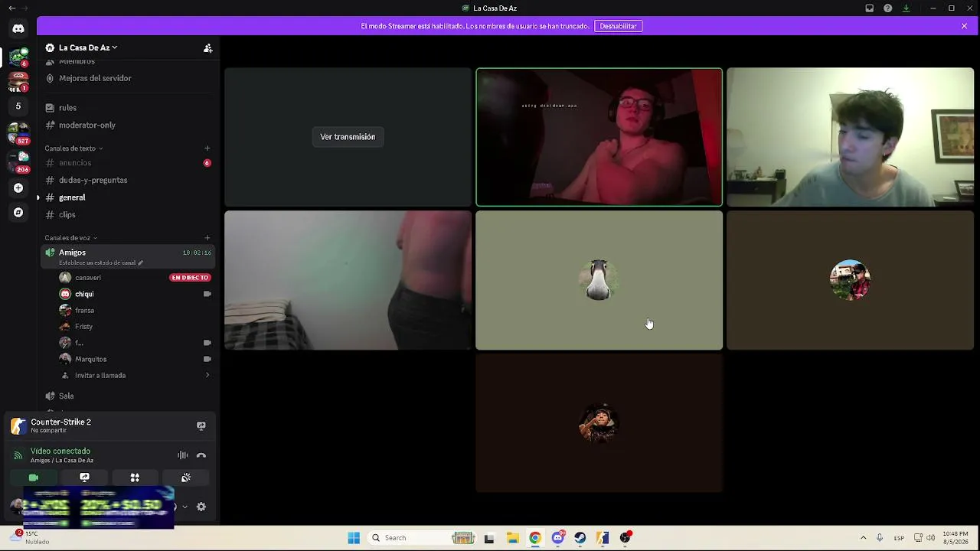The width and height of the screenshot is (980, 551).
Task: Dismiss the Streamer mode banner
Action: (x=965, y=26)
